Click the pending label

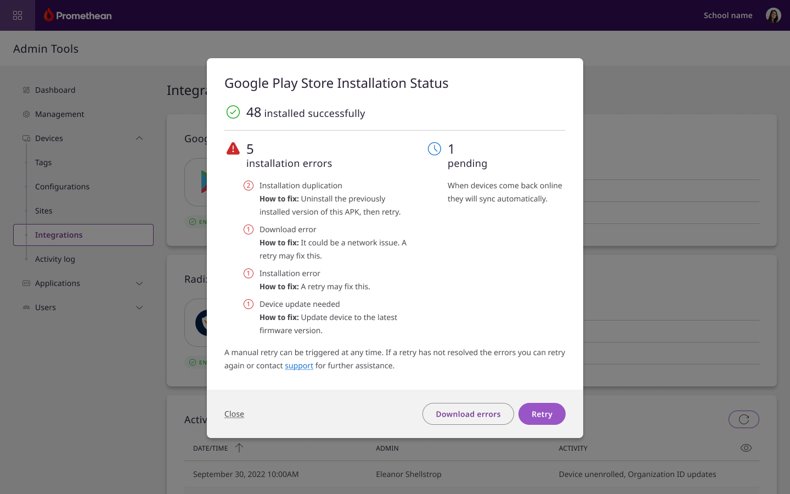click(468, 163)
